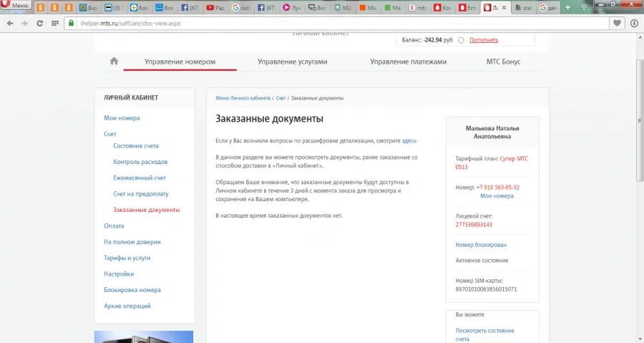Switch to the 'Кон' plus-circle tab
This screenshot has height=343, width=644.
[140, 7]
